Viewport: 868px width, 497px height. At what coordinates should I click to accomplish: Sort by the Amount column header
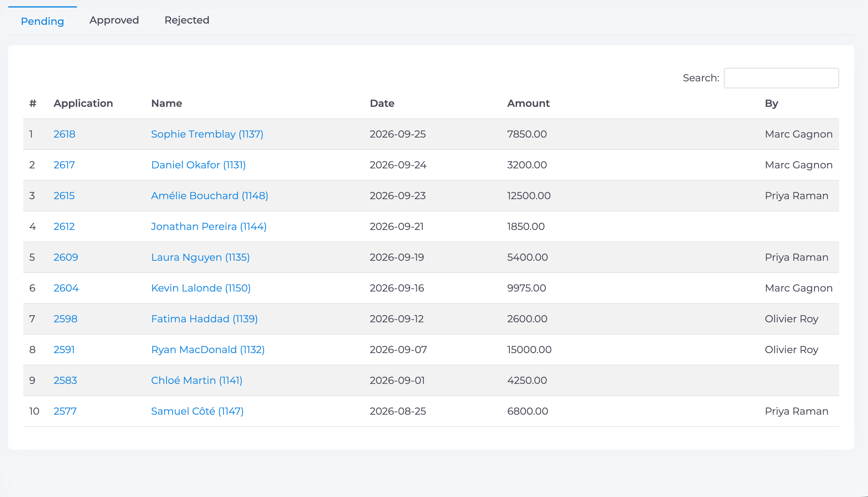click(x=528, y=103)
